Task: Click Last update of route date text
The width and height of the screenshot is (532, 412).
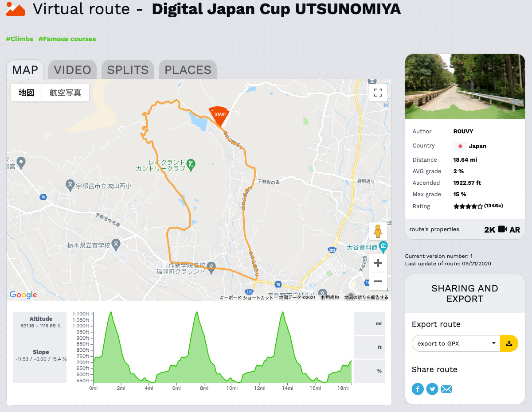Action: pos(448,264)
